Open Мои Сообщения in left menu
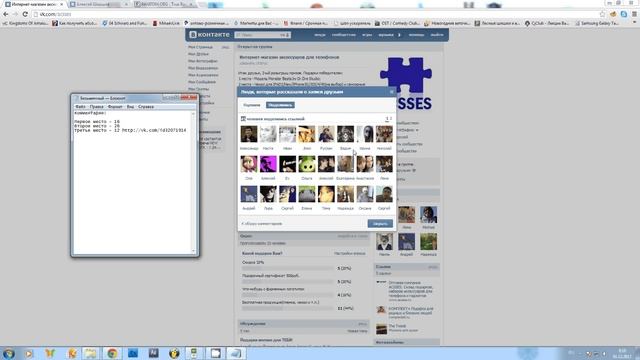The image size is (640, 360). click(x=202, y=82)
